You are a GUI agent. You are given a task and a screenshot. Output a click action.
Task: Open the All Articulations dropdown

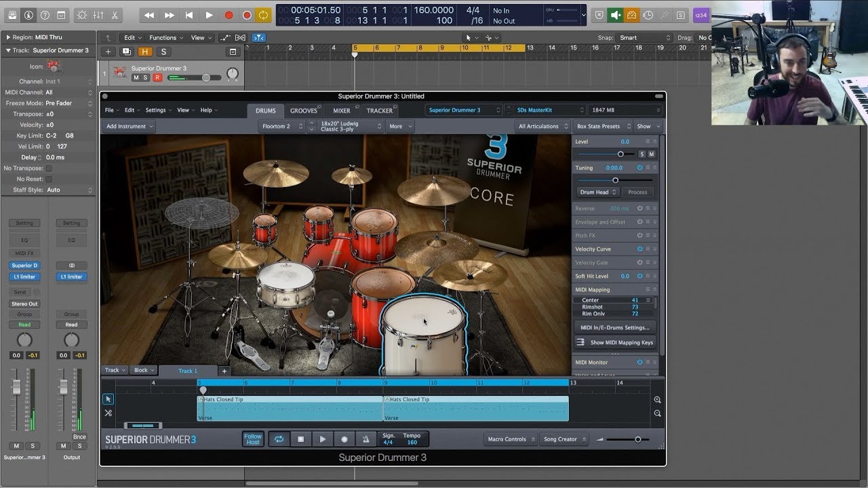click(x=542, y=126)
